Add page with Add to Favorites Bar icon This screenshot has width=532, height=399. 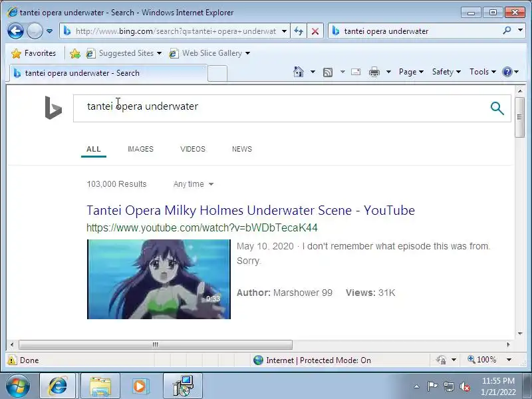75,53
